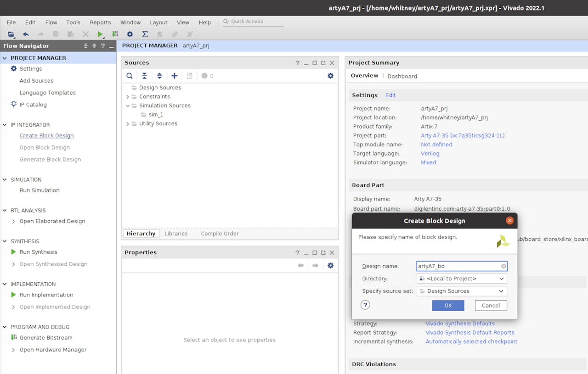Open the Flow menu
Image resolution: width=588 pixels, height=374 pixels.
point(51,22)
